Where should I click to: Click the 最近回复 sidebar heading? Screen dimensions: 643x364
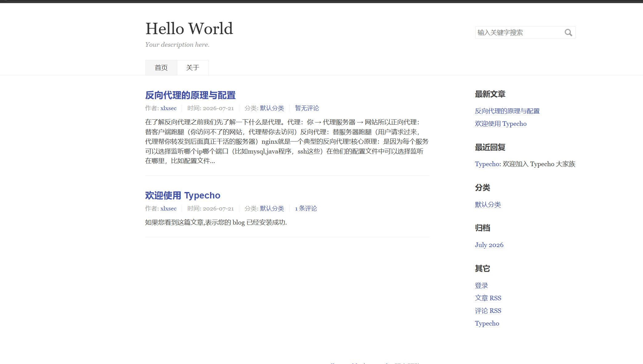[x=490, y=147]
